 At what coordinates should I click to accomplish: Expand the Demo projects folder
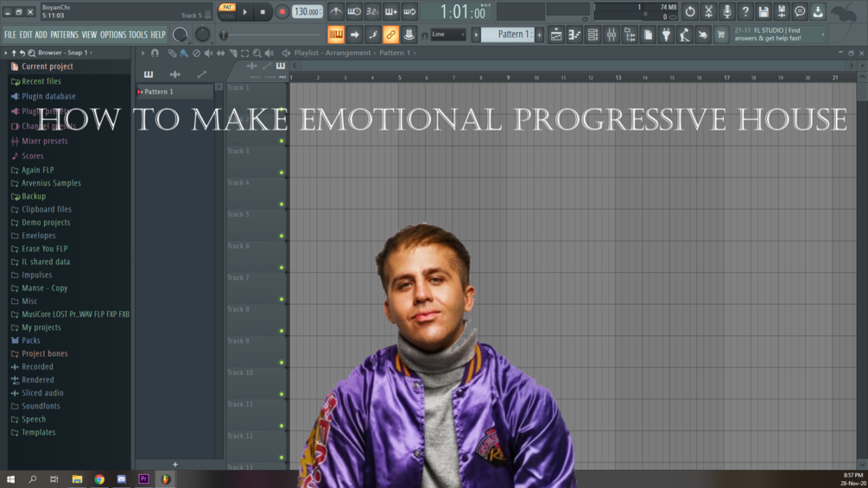tap(46, 223)
